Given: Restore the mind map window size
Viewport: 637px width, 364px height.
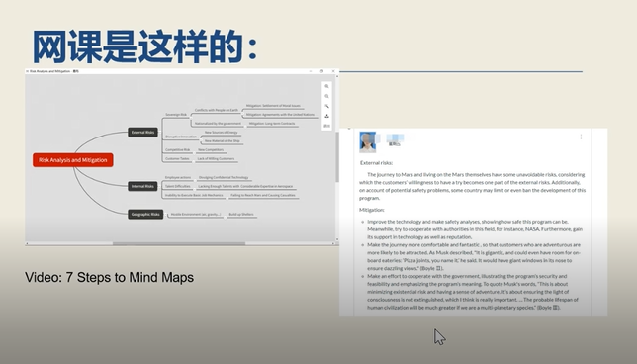Looking at the screenshot, I should tap(321, 71).
